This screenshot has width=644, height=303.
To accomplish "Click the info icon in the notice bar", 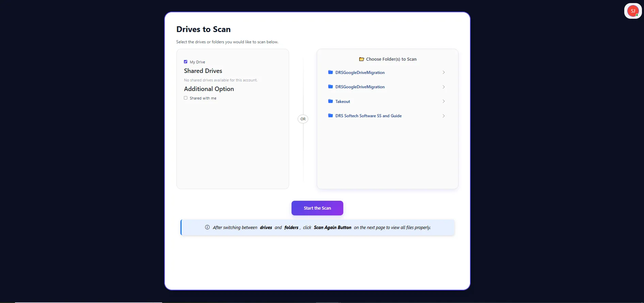I will [207, 227].
